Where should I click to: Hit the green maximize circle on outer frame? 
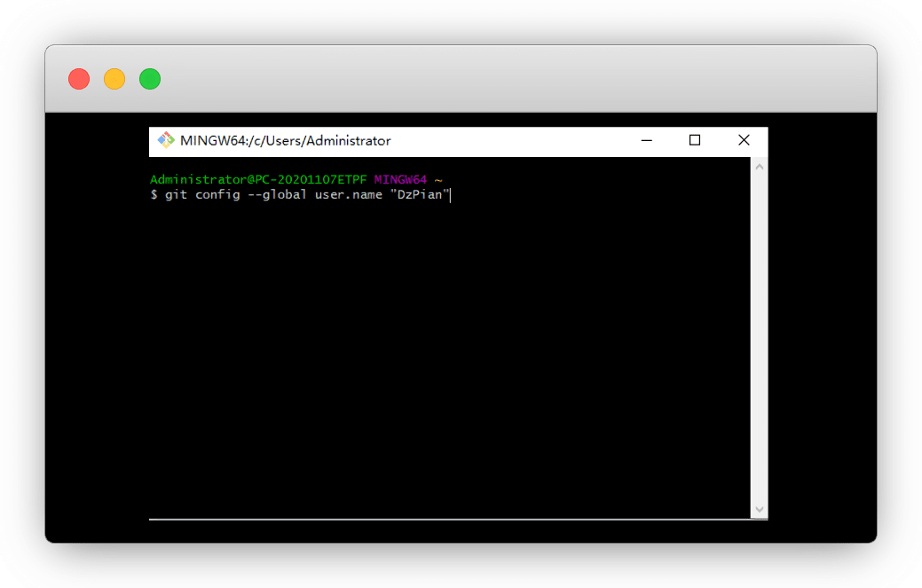click(150, 79)
